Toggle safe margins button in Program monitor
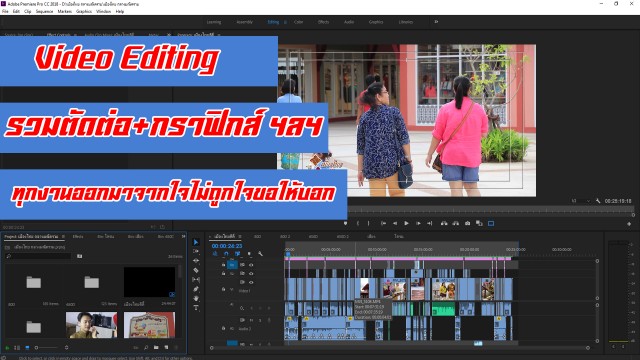 (x=491, y=223)
